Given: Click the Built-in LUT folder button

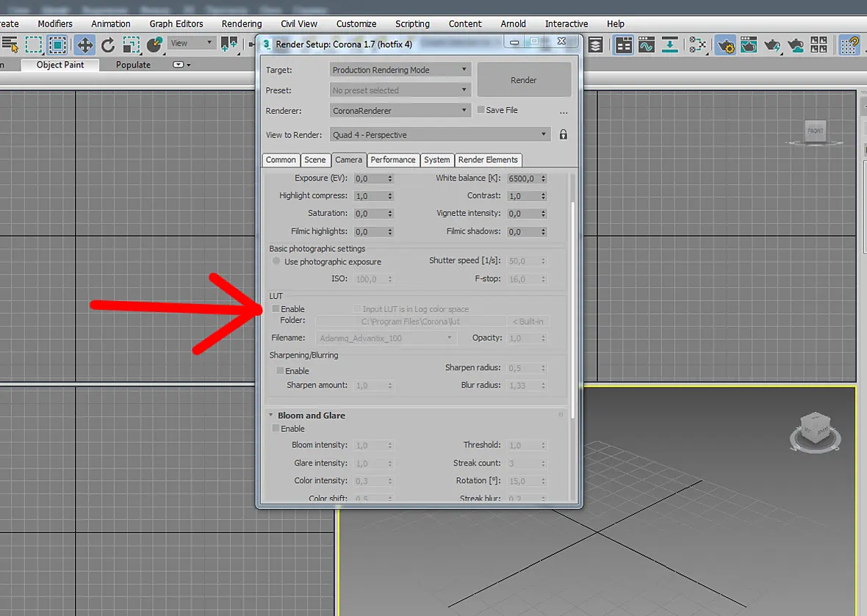Looking at the screenshot, I should [528, 322].
